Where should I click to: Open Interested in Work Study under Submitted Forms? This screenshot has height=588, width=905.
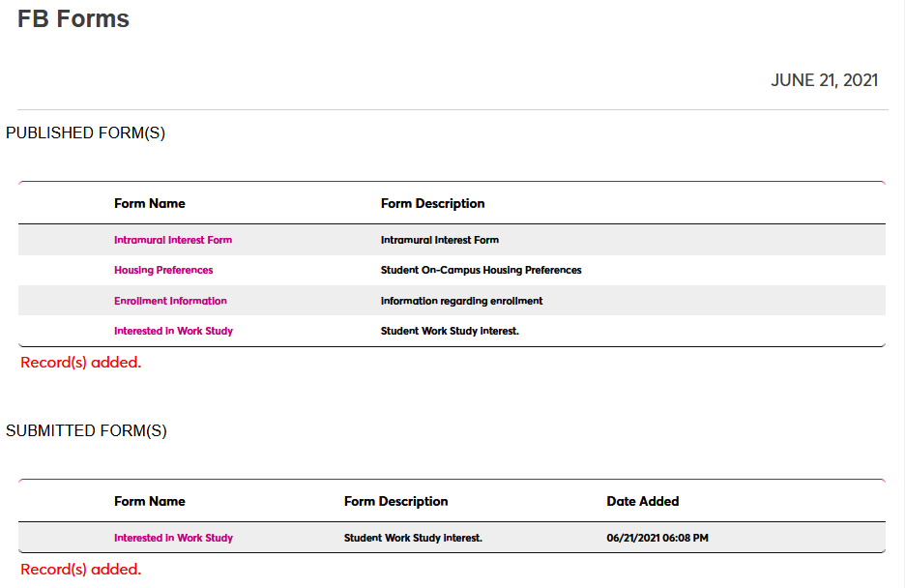(173, 538)
